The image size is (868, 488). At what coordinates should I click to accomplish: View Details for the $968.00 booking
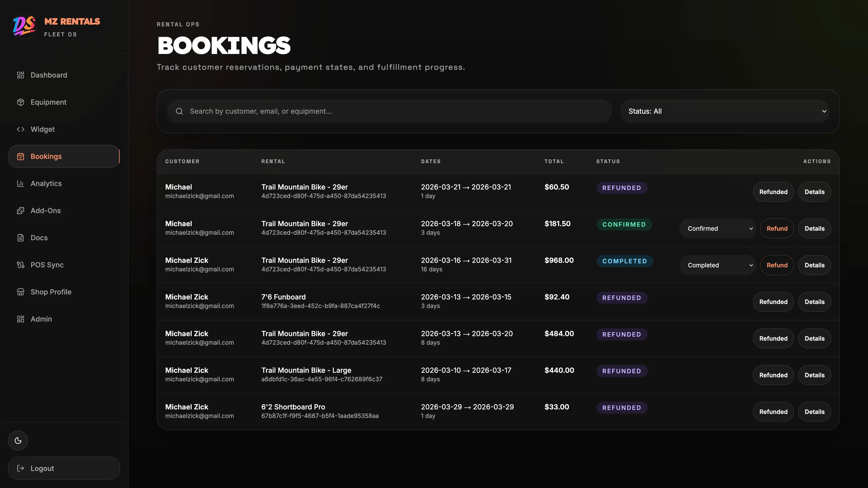coord(815,265)
